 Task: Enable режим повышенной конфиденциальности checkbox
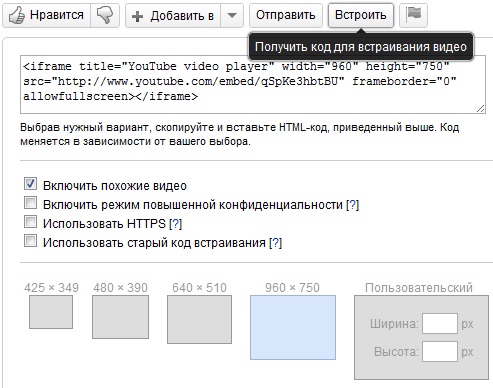coord(30,203)
